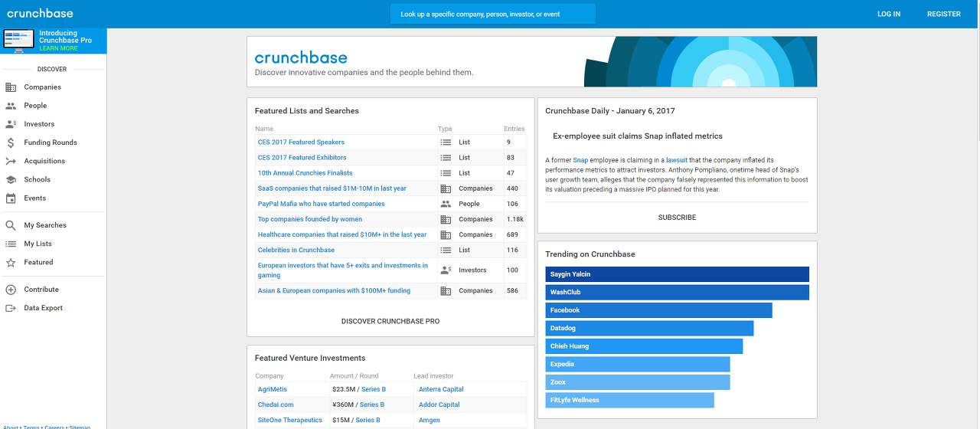Screen dimensions: 980x429
Task: Open Amgen lead investor link
Action: (x=430, y=420)
